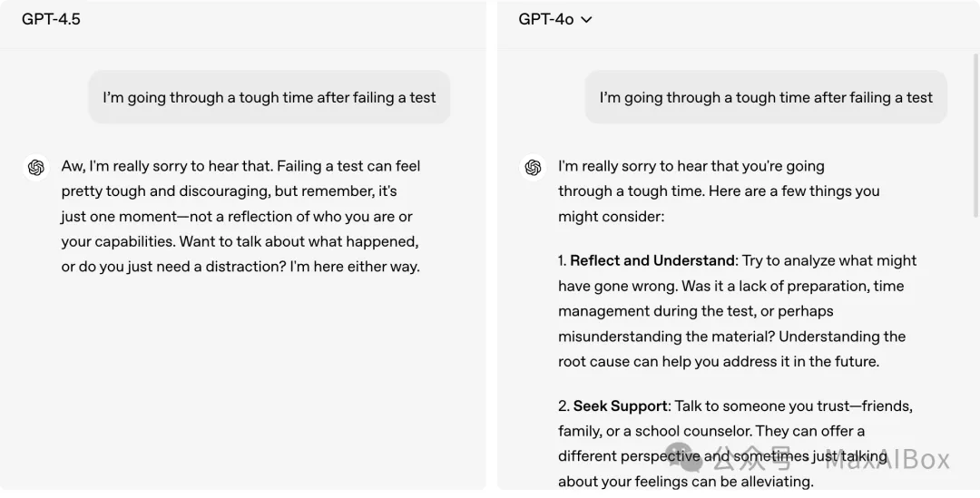Click the 'Seek Support' bold heading
The width and height of the screenshot is (980, 498).
(620, 406)
